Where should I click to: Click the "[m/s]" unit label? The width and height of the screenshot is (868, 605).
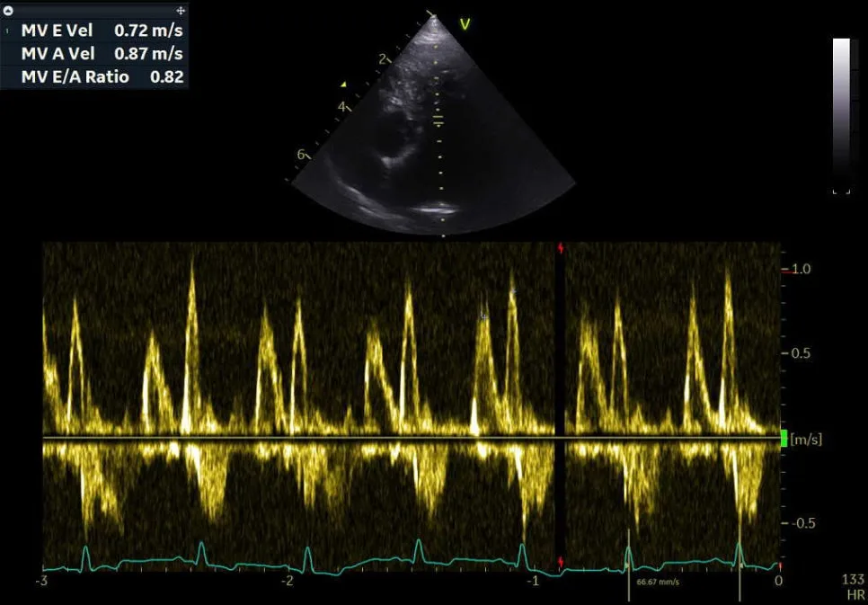(807, 440)
